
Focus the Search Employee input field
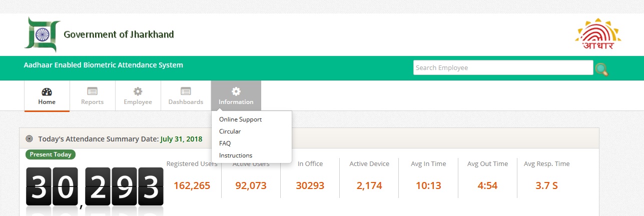point(502,68)
